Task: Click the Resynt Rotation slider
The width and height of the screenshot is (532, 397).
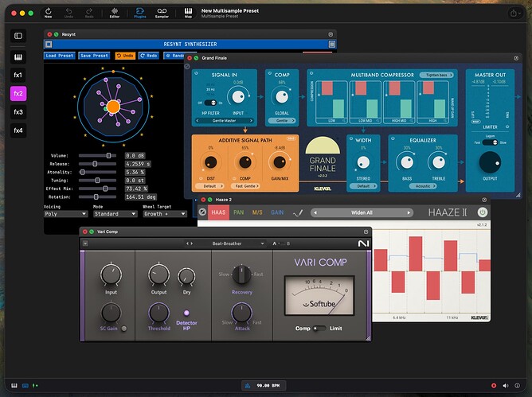Action: coord(97,197)
